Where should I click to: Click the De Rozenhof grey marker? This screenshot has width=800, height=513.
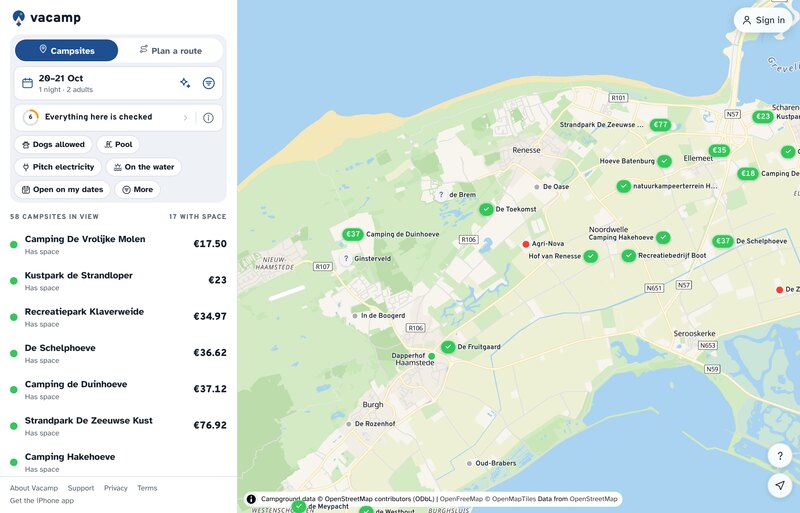pos(348,424)
